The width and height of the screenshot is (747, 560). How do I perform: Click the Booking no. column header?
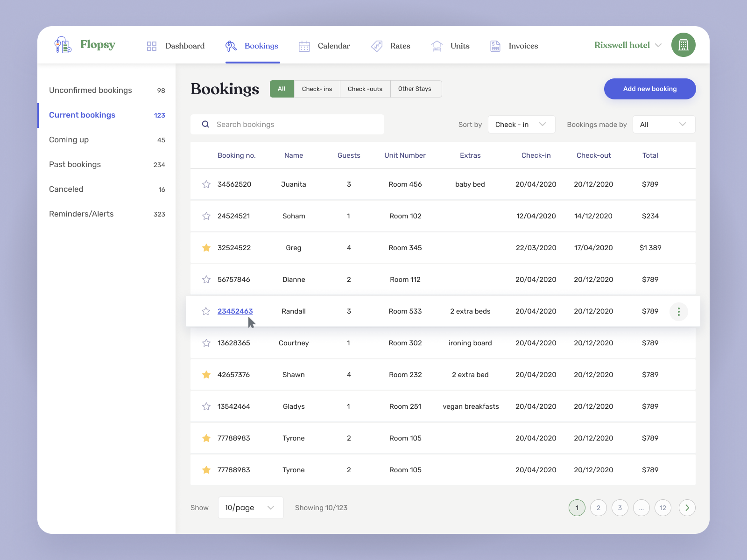point(236,155)
